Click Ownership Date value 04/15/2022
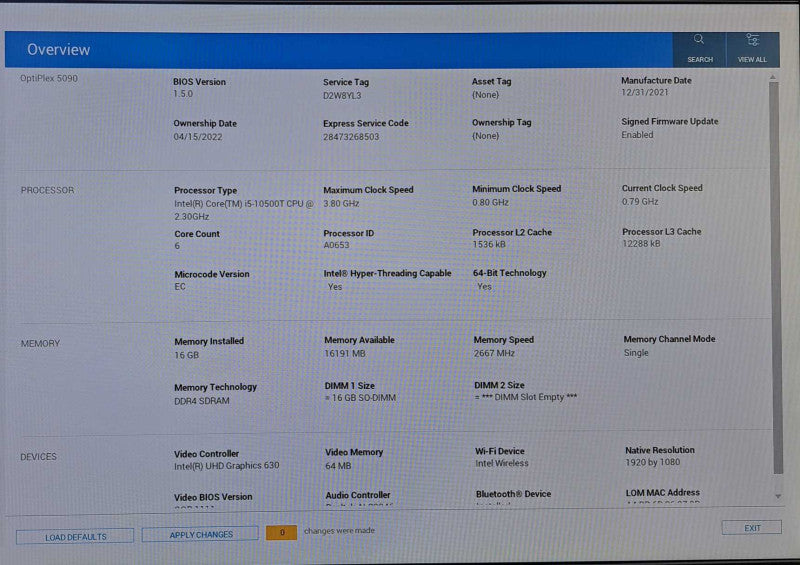 pyautogui.click(x=197, y=137)
